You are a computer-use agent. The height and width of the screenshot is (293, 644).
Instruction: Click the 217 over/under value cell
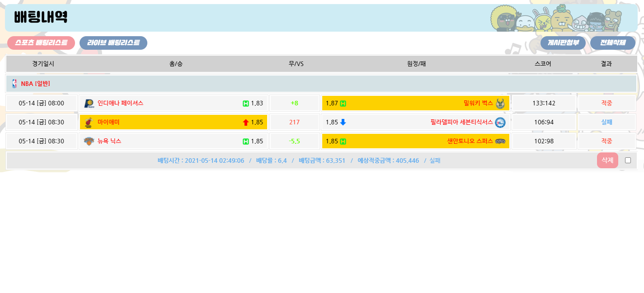(295, 122)
